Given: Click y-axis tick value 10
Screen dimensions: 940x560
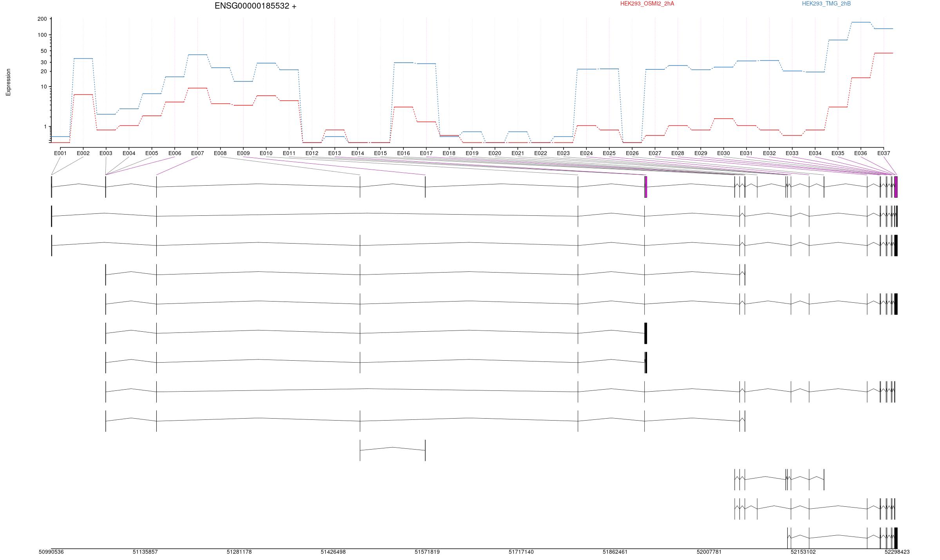Looking at the screenshot, I should click(x=43, y=87).
